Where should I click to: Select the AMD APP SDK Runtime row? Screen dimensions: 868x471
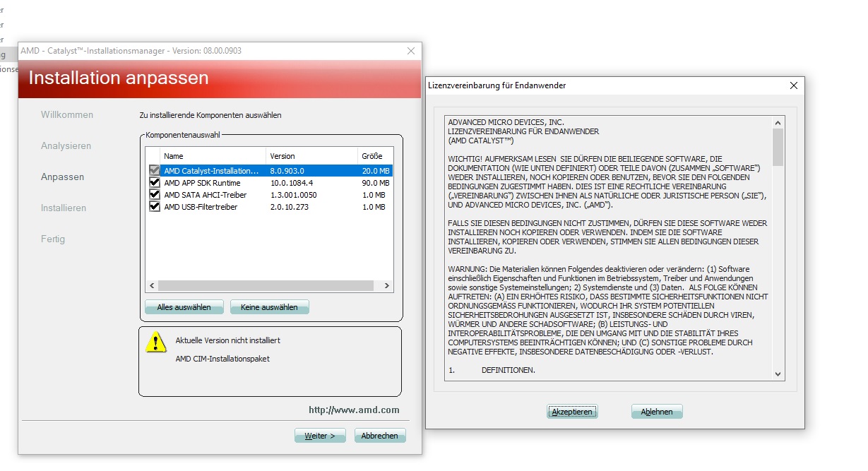coord(269,183)
